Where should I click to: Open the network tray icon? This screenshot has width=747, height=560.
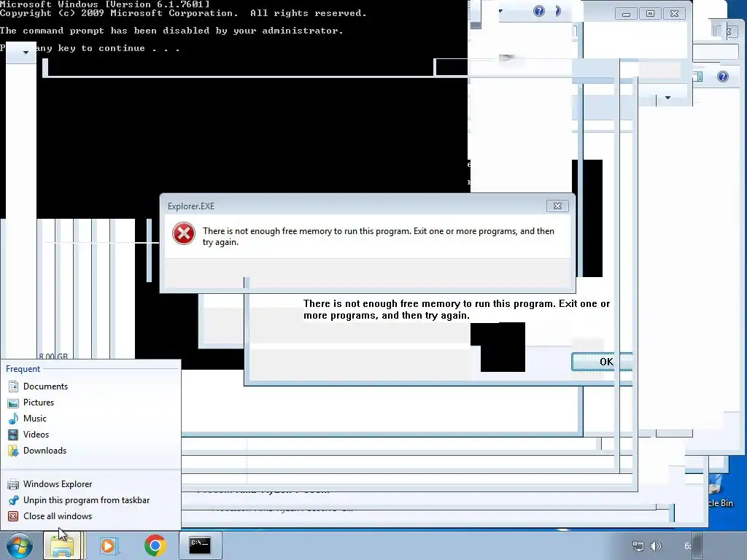coord(638,546)
